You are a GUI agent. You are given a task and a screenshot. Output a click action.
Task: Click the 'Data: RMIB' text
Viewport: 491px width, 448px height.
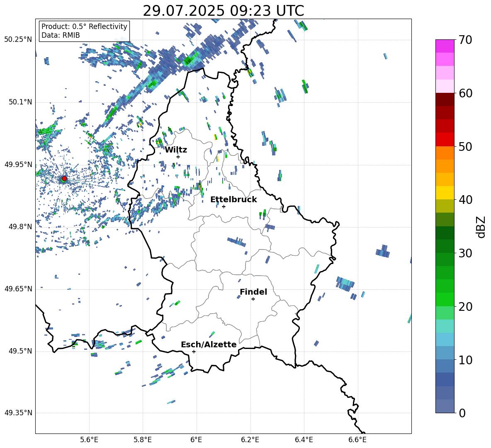(61, 35)
